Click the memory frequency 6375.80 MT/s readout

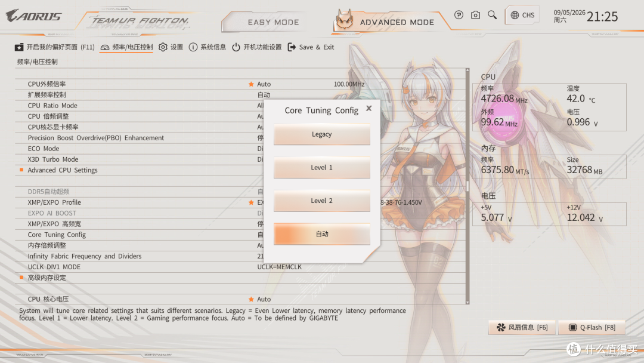505,170
